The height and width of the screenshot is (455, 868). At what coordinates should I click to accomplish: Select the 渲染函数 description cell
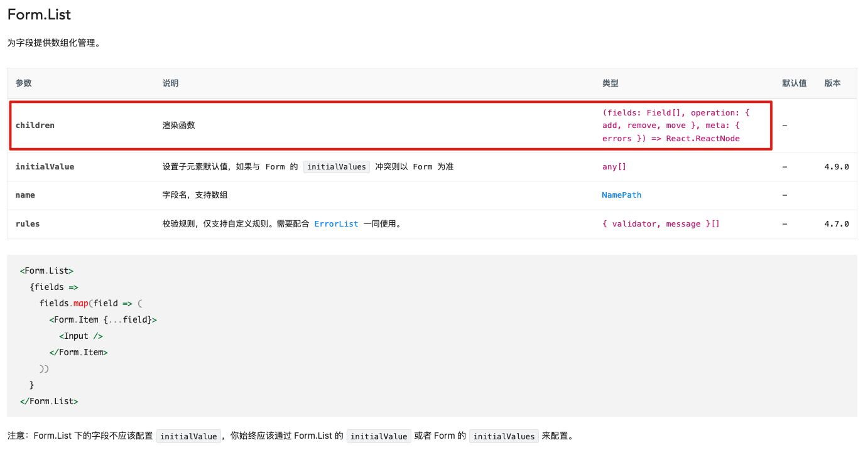coord(178,126)
